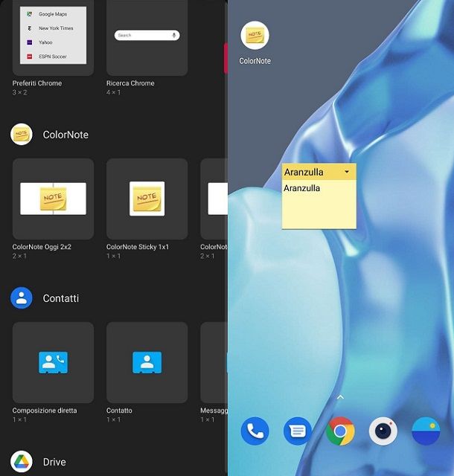This screenshot has height=476, width=454.
Task: Tap the 'ColorNote Sticky 1x1' label
Action: (x=138, y=247)
